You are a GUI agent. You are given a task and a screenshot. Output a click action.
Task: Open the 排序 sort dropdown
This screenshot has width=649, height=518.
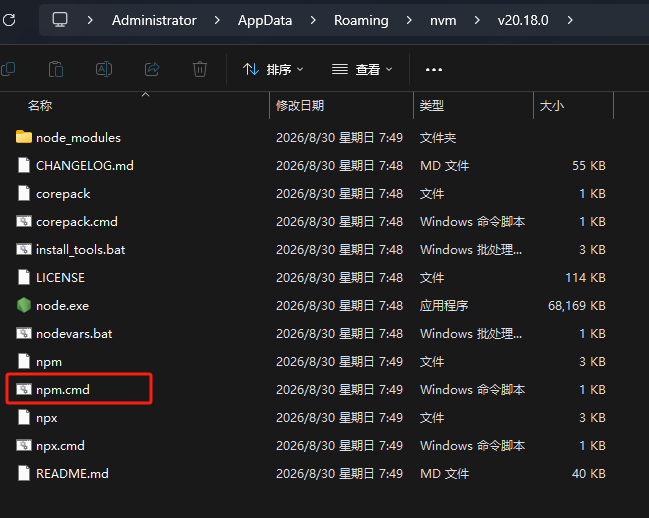point(273,69)
